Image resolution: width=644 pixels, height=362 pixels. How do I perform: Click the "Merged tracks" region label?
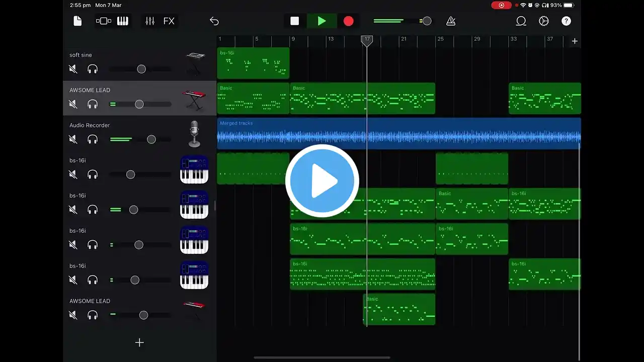[236, 123]
